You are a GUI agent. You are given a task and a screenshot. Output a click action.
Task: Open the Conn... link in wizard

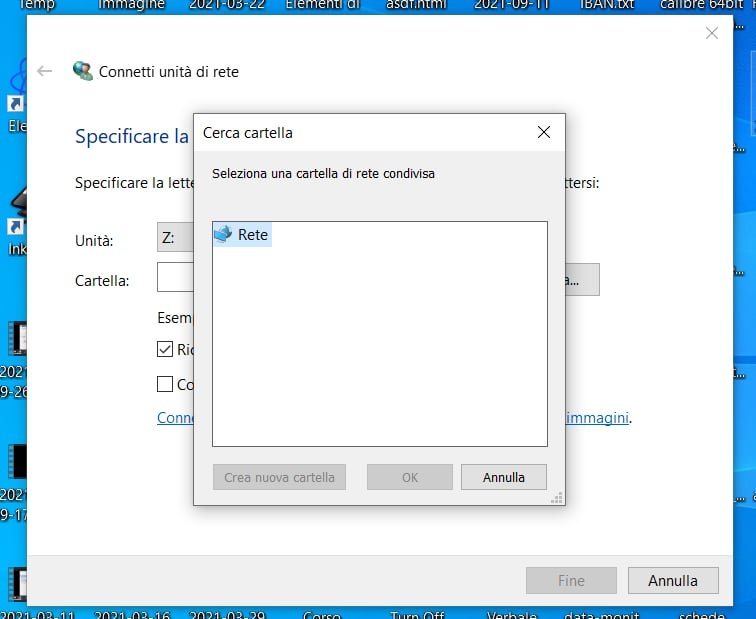pyautogui.click(x=176, y=417)
